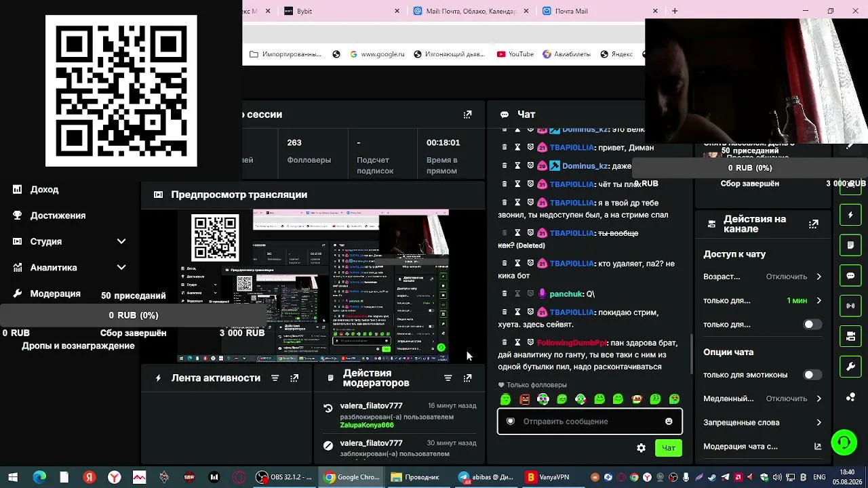868x488 pixels.
Task: Open the Импортированные bookmarks folder
Action: coord(285,54)
